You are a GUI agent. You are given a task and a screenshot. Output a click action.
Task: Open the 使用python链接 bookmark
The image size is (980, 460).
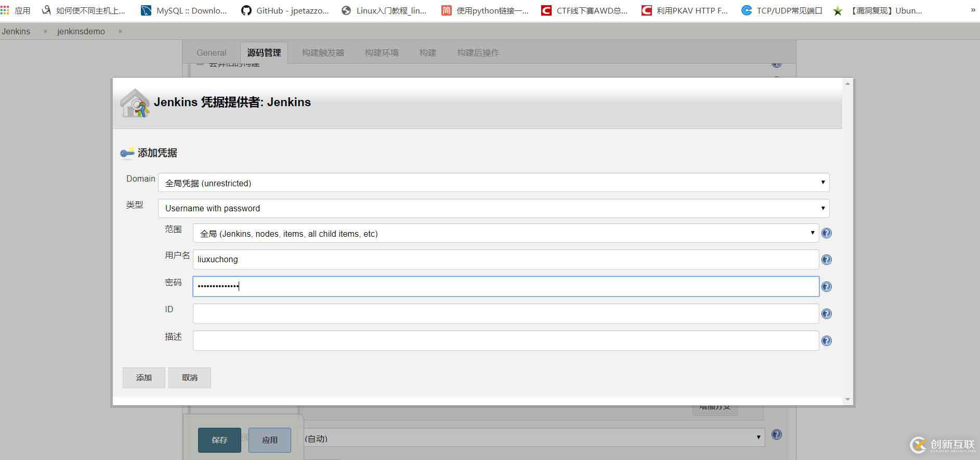[x=485, y=10]
